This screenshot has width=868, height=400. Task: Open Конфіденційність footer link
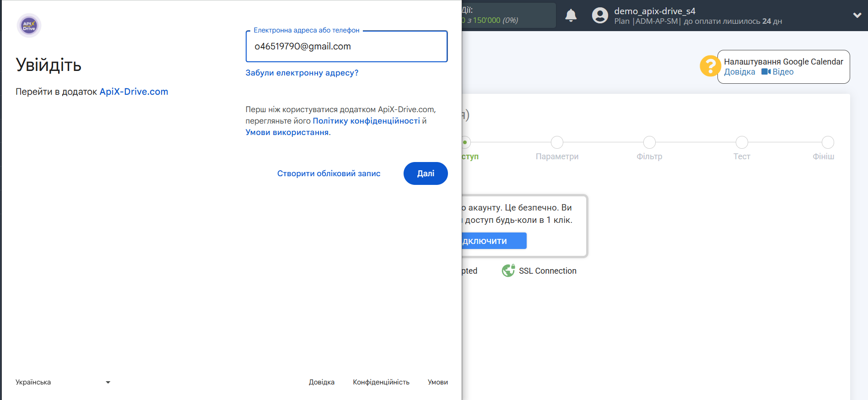[x=381, y=382]
